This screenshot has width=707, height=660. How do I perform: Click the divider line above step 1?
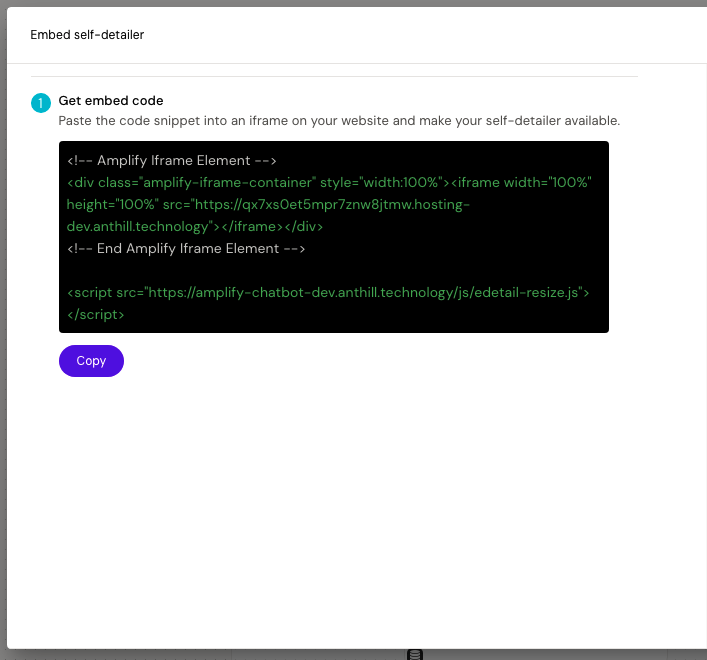pos(334,76)
